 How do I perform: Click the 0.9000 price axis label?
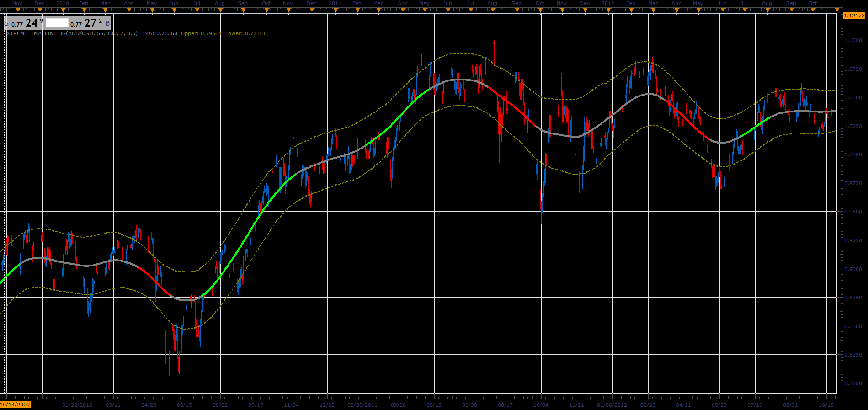pyautogui.click(x=853, y=269)
